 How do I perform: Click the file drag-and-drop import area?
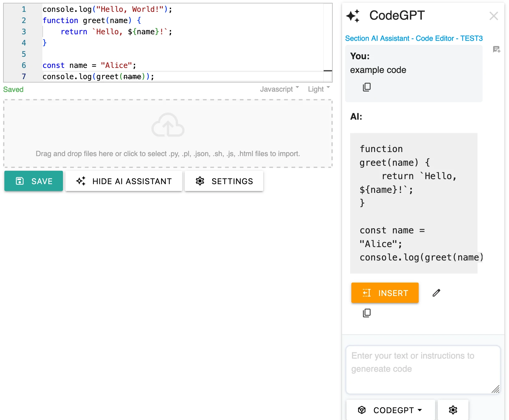pyautogui.click(x=168, y=134)
